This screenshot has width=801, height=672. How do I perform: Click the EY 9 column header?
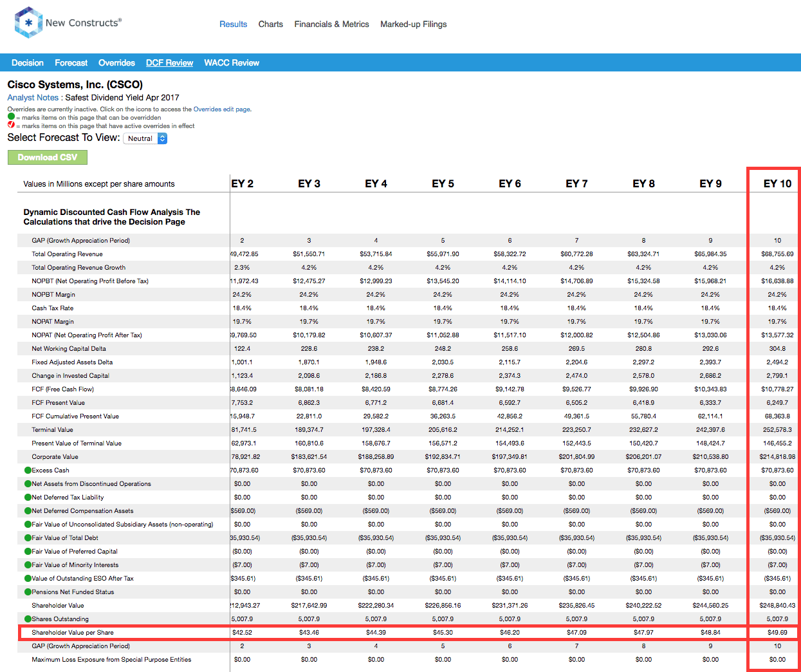click(x=711, y=184)
